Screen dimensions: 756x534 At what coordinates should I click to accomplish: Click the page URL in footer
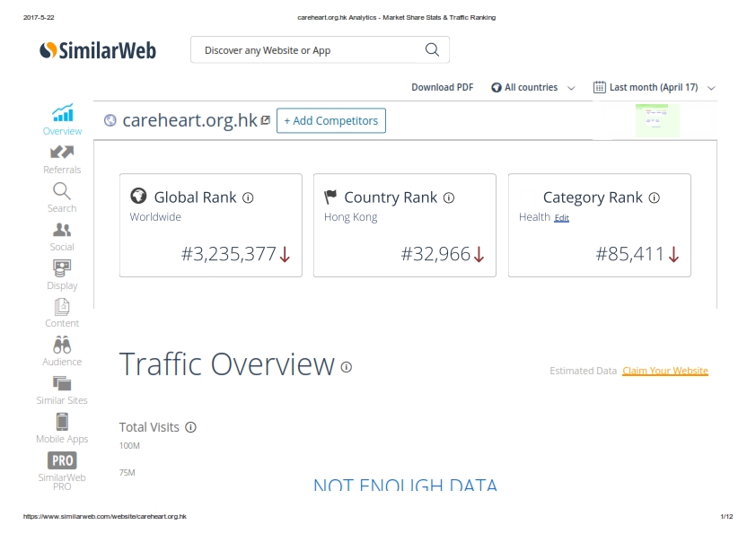[105, 516]
